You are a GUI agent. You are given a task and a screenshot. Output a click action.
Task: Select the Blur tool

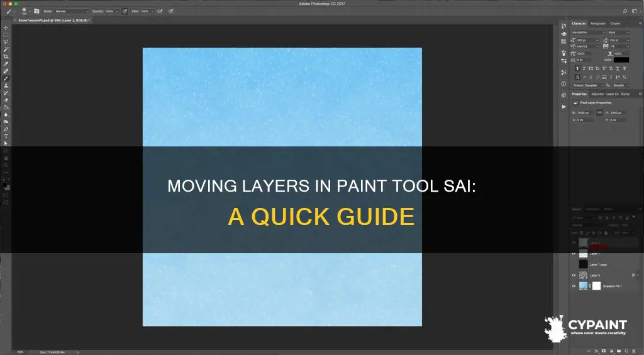point(6,114)
